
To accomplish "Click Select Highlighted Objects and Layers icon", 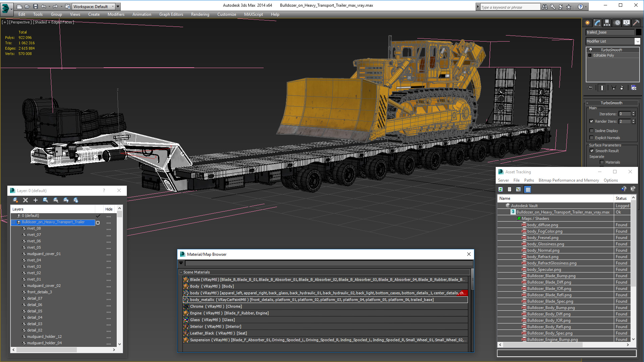I will tap(46, 200).
